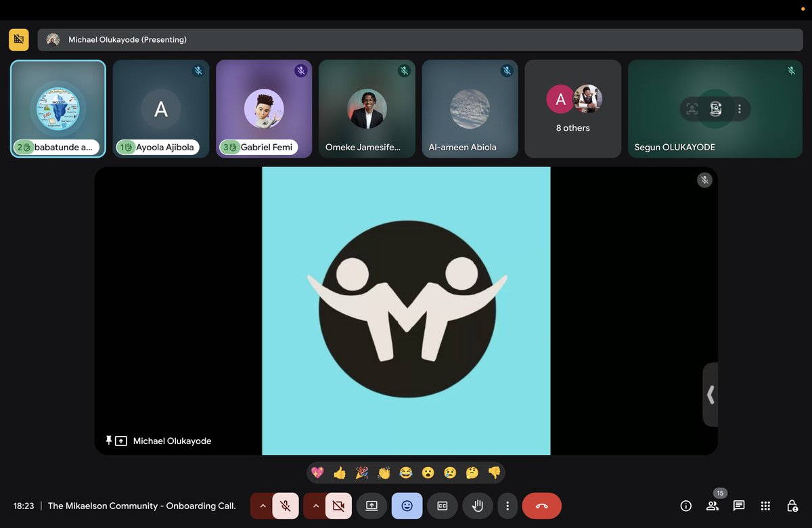Click the muted mic icon on presentation
Image resolution: width=812 pixels, height=528 pixels.
pos(704,180)
